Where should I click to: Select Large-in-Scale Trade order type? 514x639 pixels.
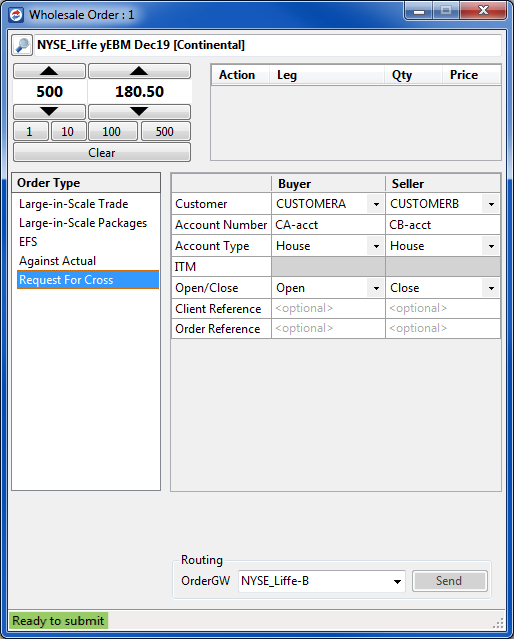tap(73, 204)
